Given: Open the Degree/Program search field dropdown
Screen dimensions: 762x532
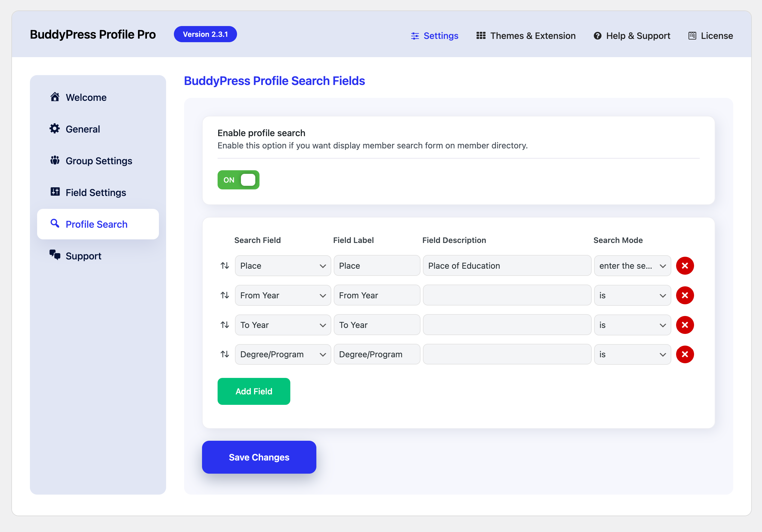Looking at the screenshot, I should pos(283,354).
